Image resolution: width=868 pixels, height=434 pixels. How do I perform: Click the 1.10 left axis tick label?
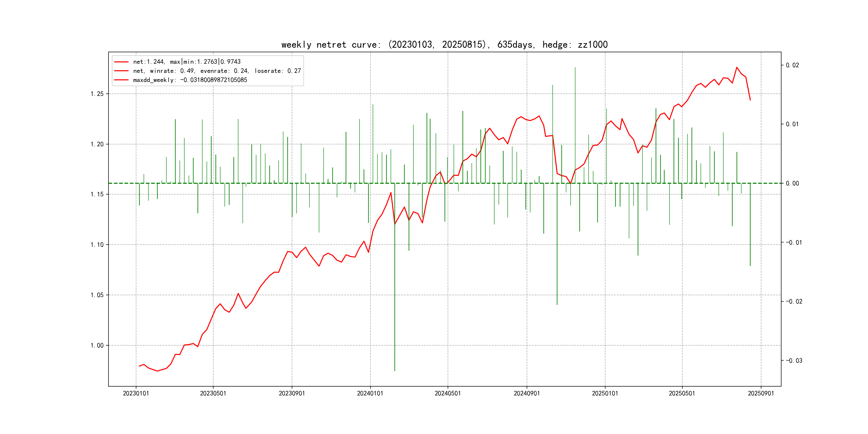click(97, 245)
